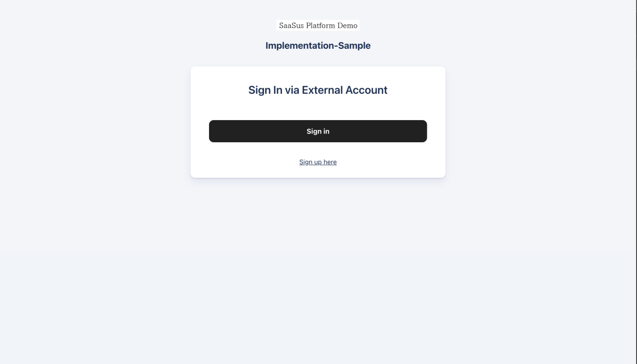Open the Sign up here link
The height and width of the screenshot is (364, 637).
point(318,162)
